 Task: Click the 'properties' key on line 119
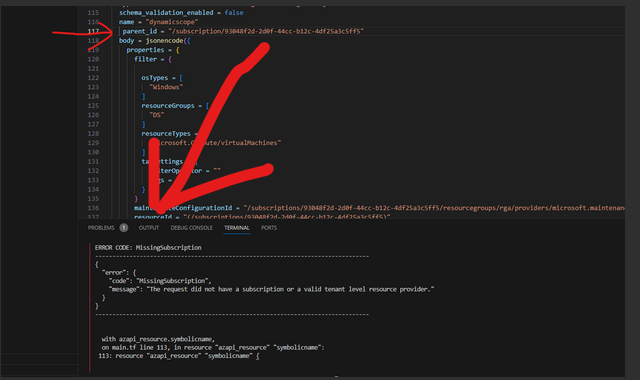click(145, 50)
